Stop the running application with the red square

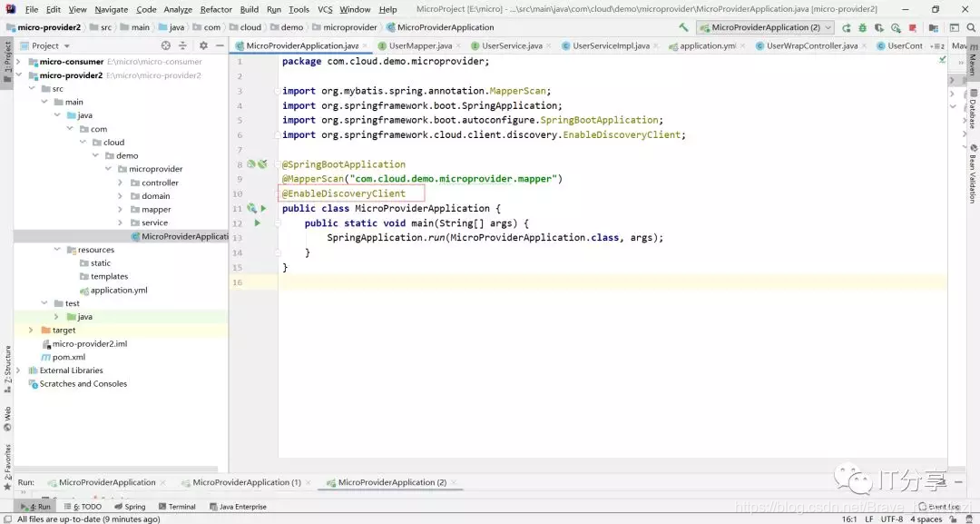[913, 27]
